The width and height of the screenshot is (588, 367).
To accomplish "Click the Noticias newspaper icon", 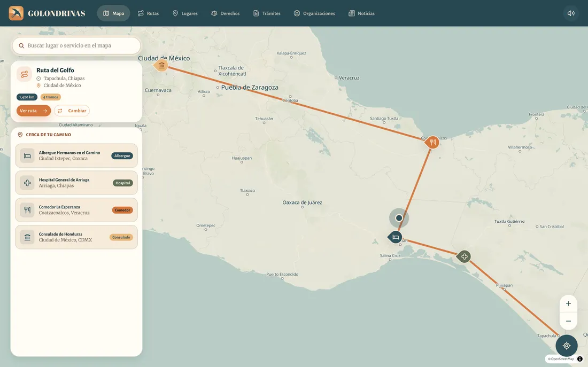I will 351,13.
